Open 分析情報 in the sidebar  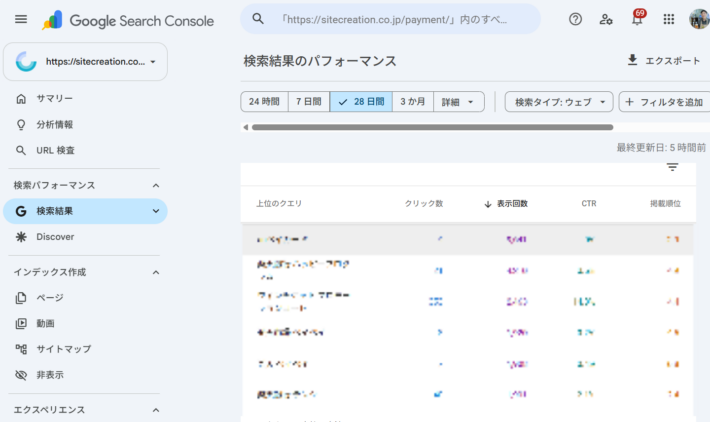(54, 125)
